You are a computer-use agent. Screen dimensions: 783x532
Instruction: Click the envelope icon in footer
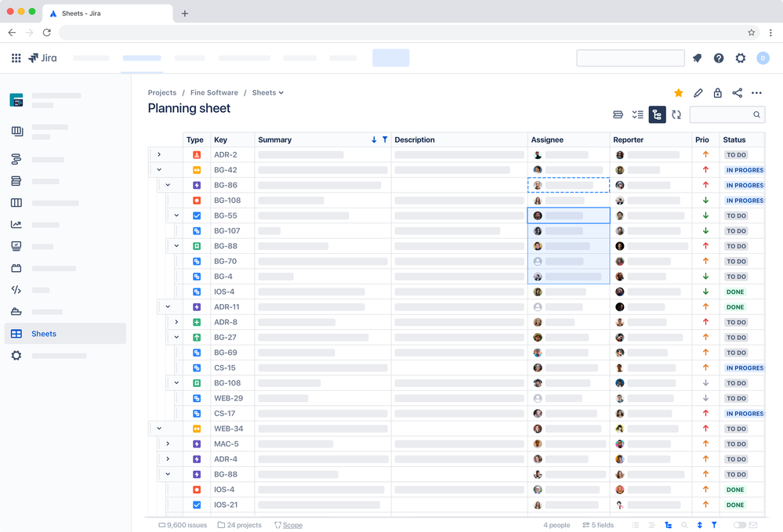pos(753,525)
